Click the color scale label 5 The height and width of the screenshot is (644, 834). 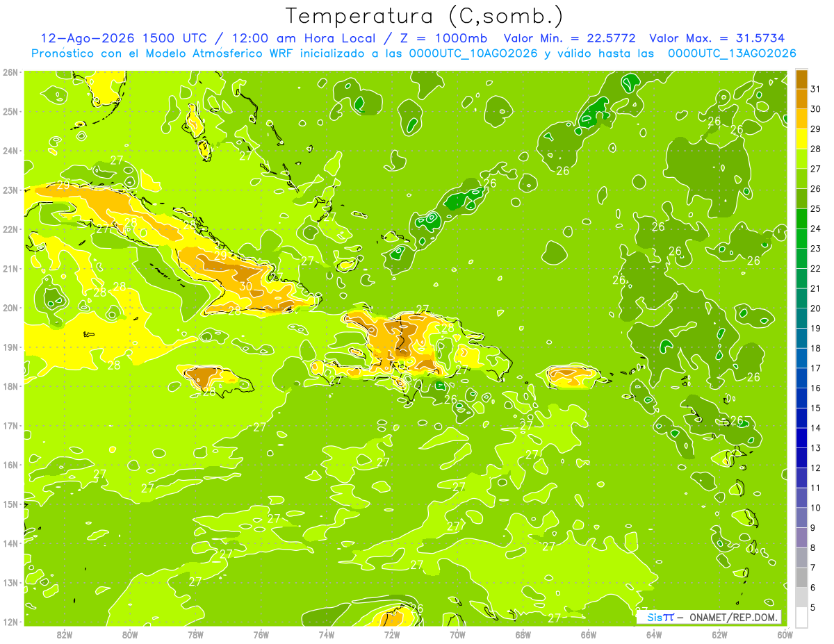[813, 608]
